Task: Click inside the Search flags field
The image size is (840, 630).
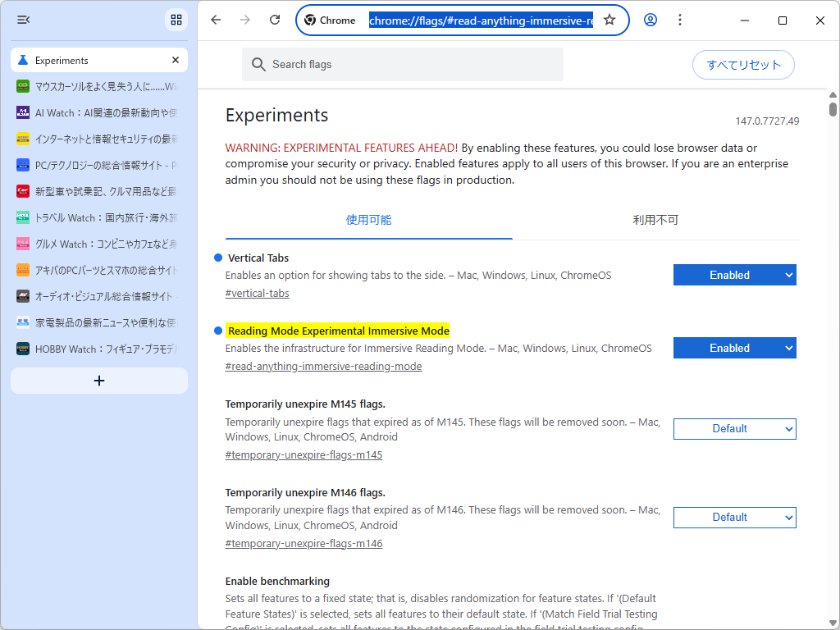Action: coord(402,64)
